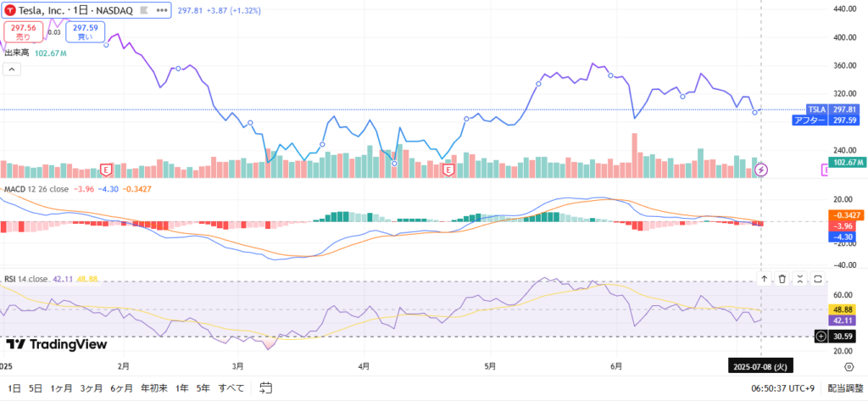Click the 出来高 volume legend label
The image size is (868, 401).
[x=17, y=53]
